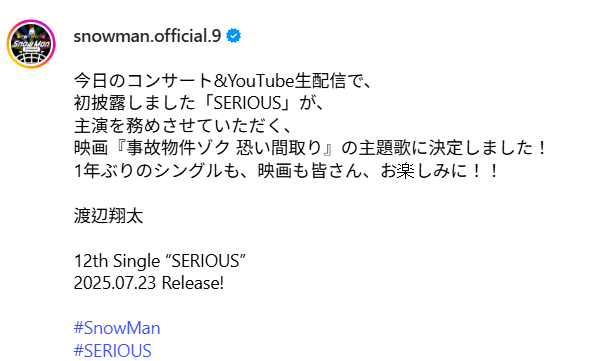Image resolution: width=610 pixels, height=361 pixels.
Task: Click the name 渡辺翔太
Action: 109,216
